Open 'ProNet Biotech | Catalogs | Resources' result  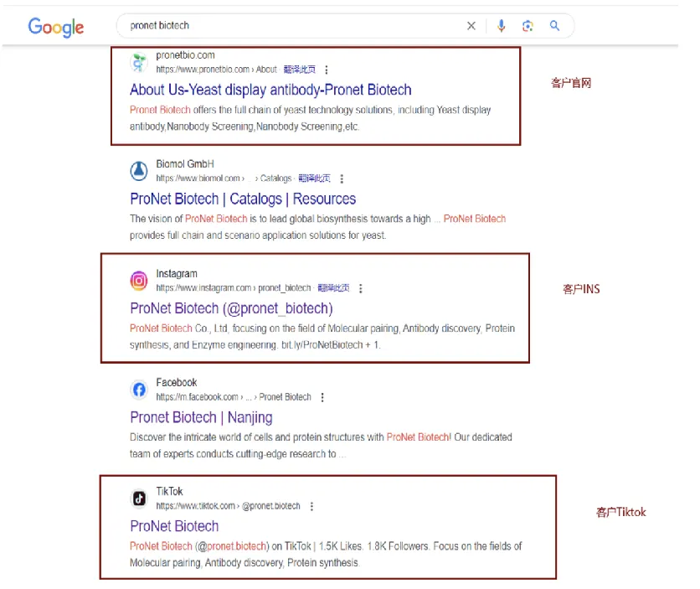coord(243,199)
